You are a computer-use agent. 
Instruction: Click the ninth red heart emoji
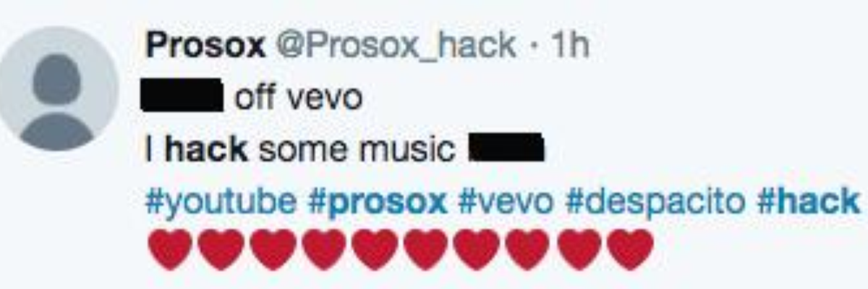click(x=579, y=249)
